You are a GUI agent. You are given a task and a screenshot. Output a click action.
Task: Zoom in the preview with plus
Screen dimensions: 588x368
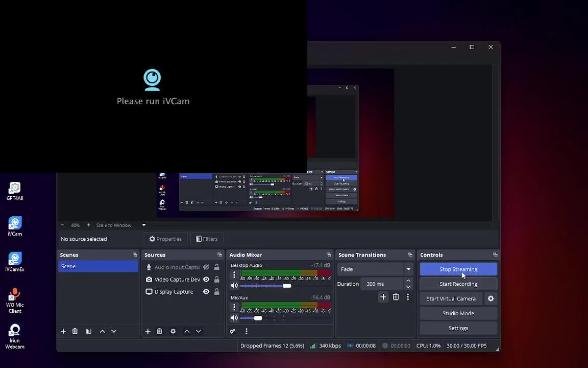click(x=88, y=225)
